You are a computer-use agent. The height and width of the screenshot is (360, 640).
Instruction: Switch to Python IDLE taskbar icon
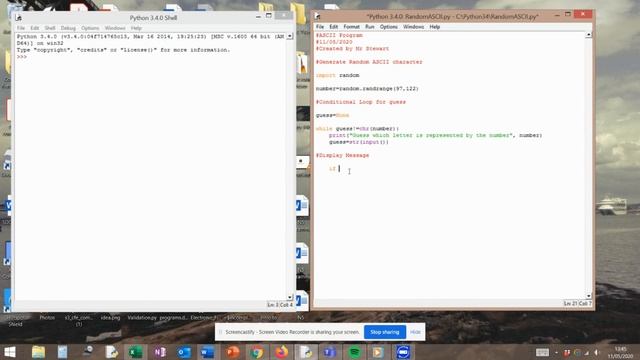305,352
